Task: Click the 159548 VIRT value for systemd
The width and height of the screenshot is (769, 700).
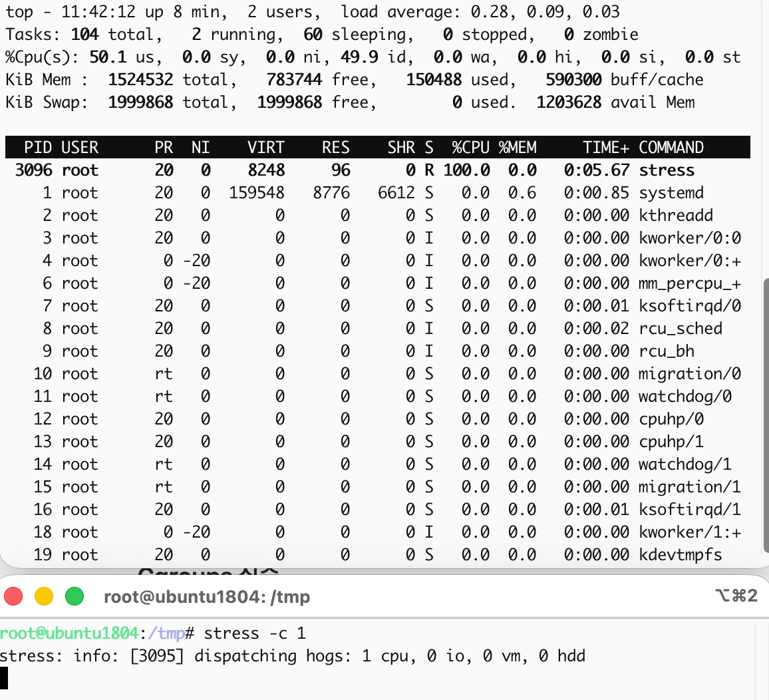Action: coord(257,193)
